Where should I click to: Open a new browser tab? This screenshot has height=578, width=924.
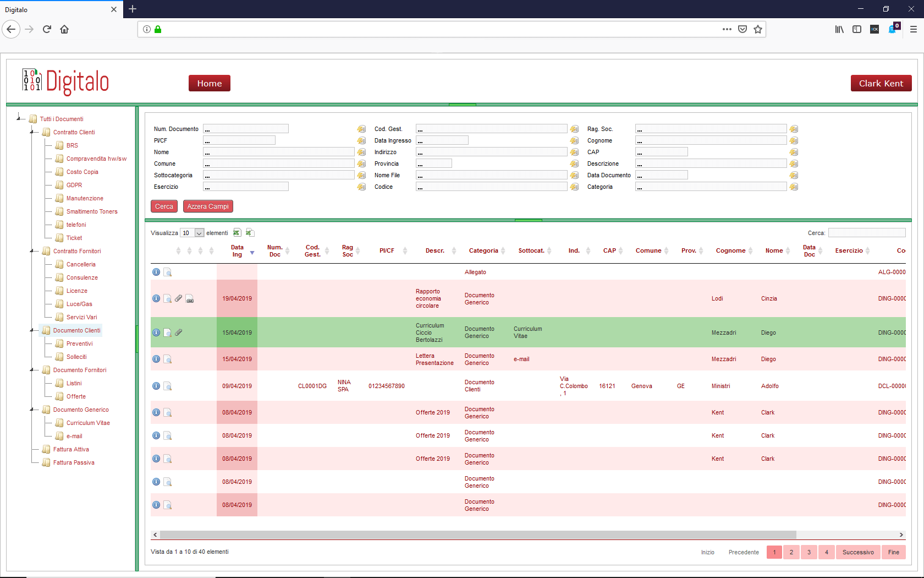pos(133,9)
